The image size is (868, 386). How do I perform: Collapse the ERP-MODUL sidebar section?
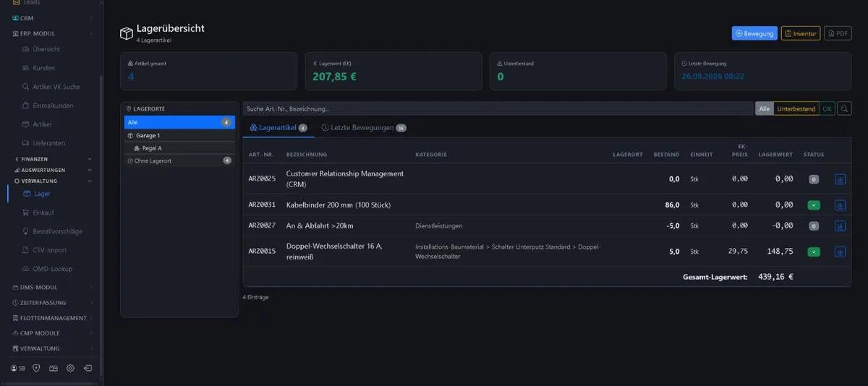click(52, 33)
